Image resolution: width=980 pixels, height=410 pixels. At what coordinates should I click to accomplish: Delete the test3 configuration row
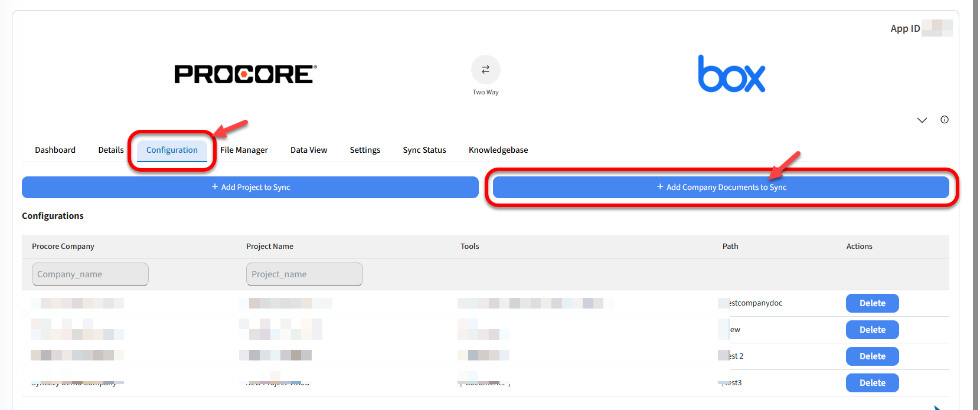coord(872,383)
